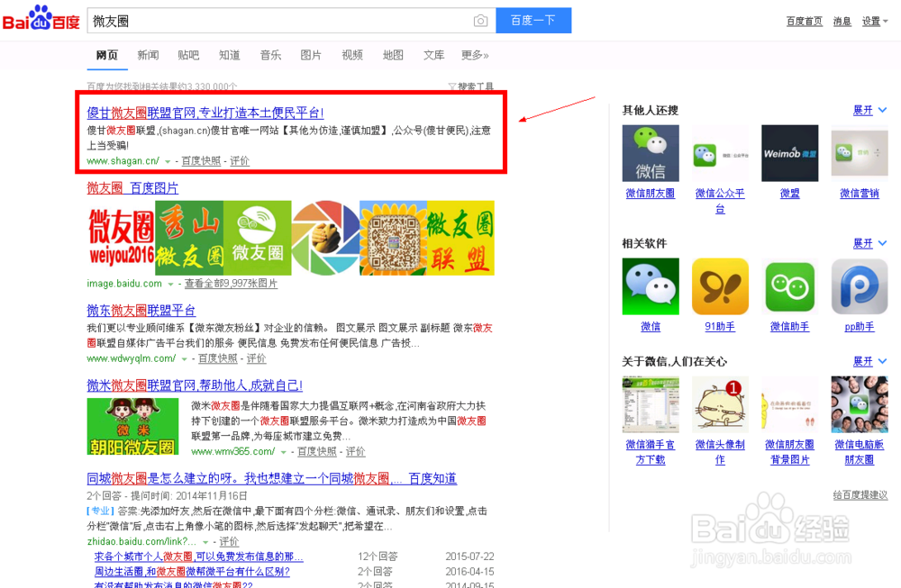Viewport: 901px width, 588px height.
Task: Switch to the 新闻 tab
Action: (x=148, y=55)
